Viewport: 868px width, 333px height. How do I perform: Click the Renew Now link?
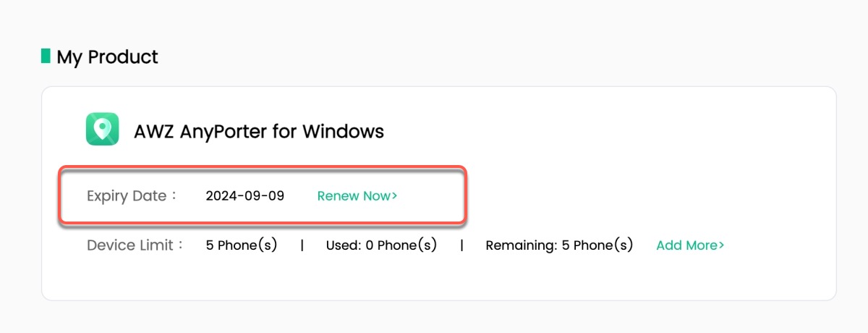(354, 195)
